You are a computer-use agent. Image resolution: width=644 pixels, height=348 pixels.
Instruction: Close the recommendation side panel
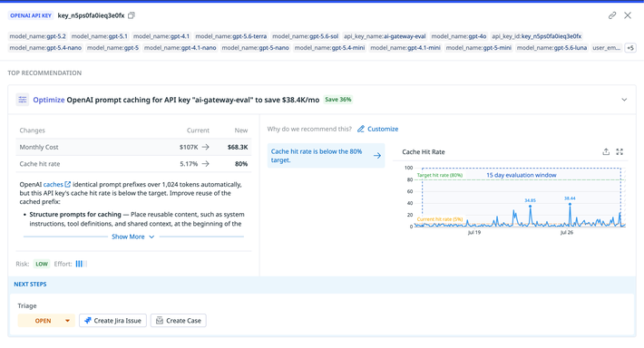point(628,15)
